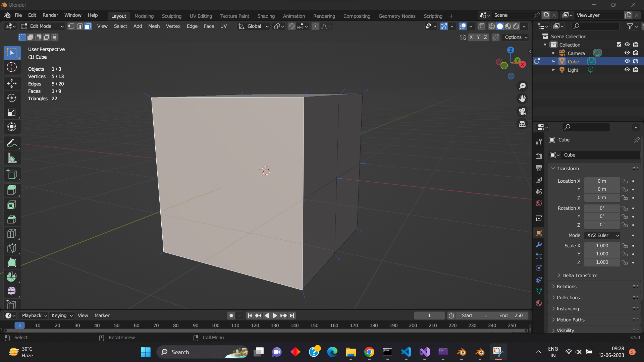Select the Knife tool
This screenshot has width=644, height=362.
click(x=12, y=248)
